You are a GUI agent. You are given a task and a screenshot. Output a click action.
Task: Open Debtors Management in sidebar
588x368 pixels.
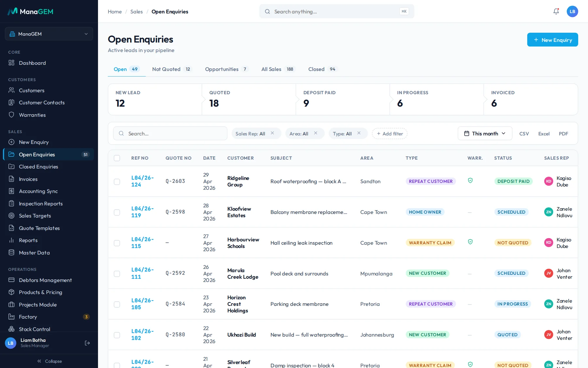coord(49,280)
